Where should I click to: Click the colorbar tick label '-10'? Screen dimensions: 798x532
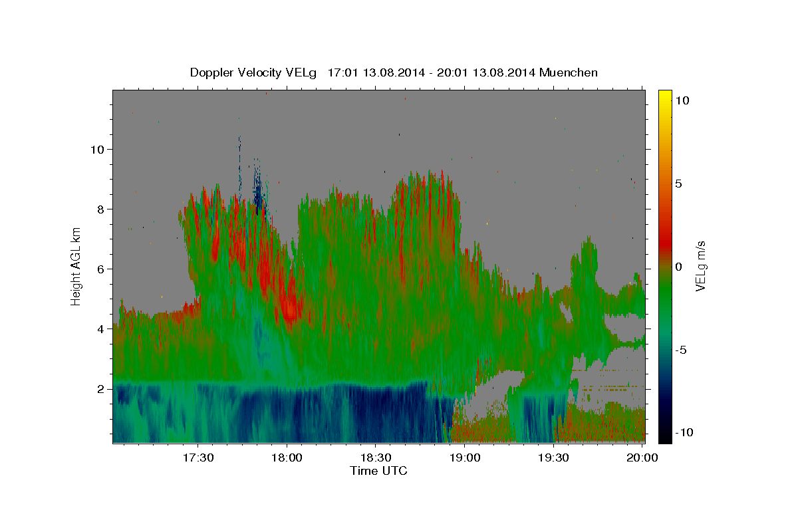click(684, 433)
